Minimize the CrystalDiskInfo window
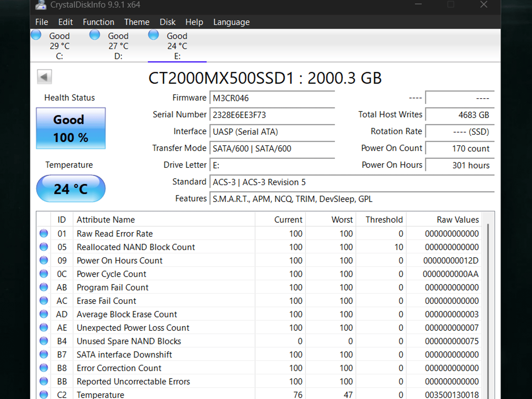The image size is (532, 399). point(418,4)
